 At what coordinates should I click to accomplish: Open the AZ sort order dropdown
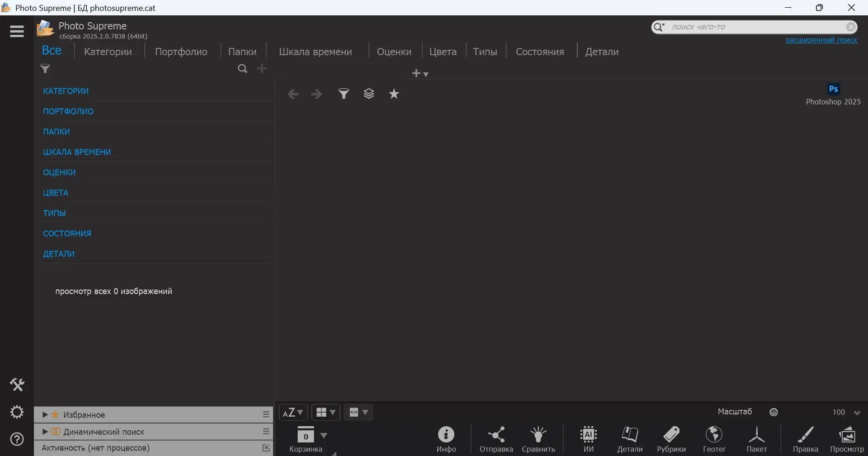[293, 412]
